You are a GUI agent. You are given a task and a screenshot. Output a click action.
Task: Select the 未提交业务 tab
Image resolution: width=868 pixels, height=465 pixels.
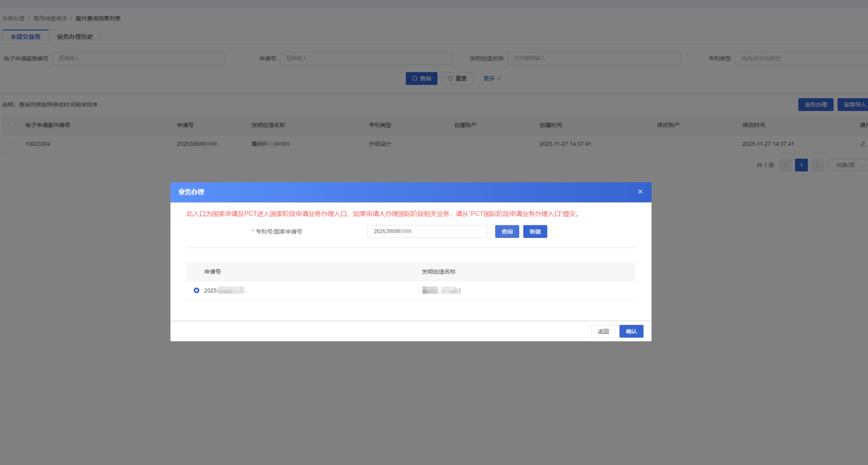(x=25, y=37)
